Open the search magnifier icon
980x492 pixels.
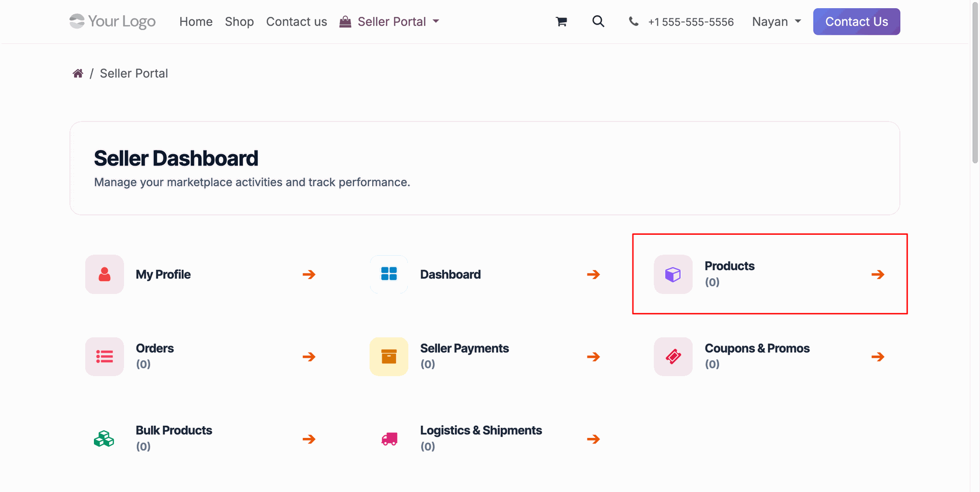coord(598,21)
